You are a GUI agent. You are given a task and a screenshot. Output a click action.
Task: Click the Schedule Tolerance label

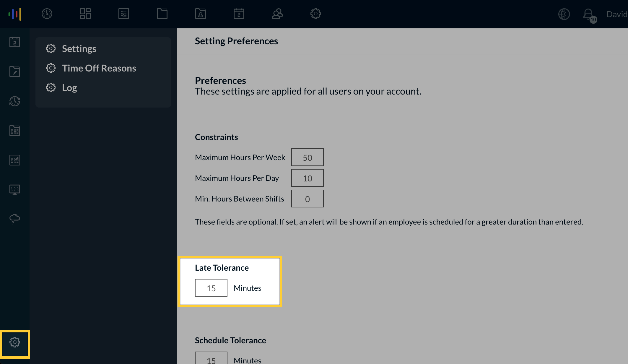[230, 340]
